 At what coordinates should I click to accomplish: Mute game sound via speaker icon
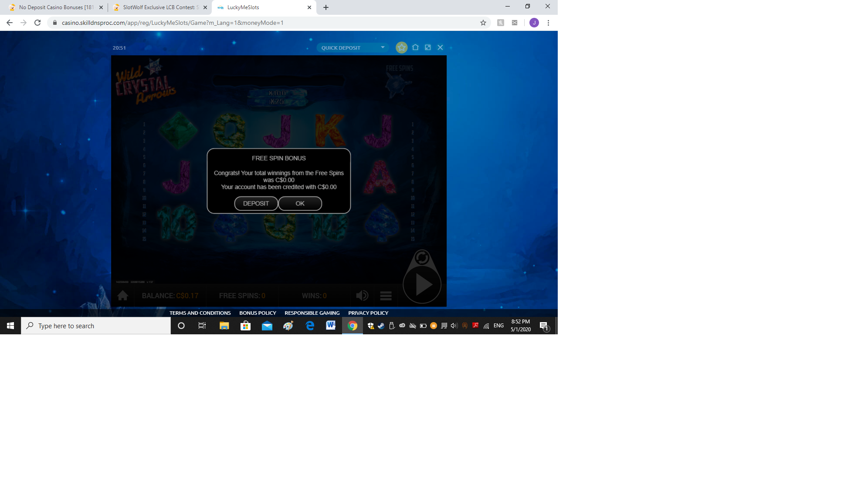tap(362, 296)
